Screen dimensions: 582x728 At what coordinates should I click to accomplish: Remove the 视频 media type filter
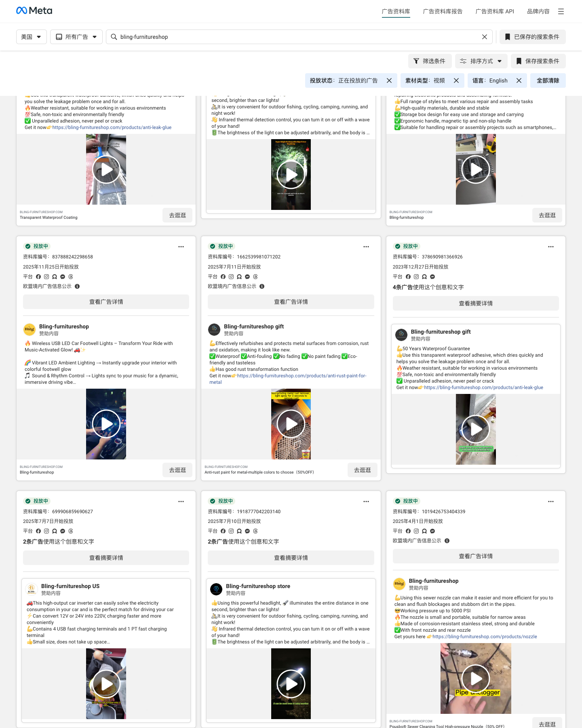(x=456, y=80)
